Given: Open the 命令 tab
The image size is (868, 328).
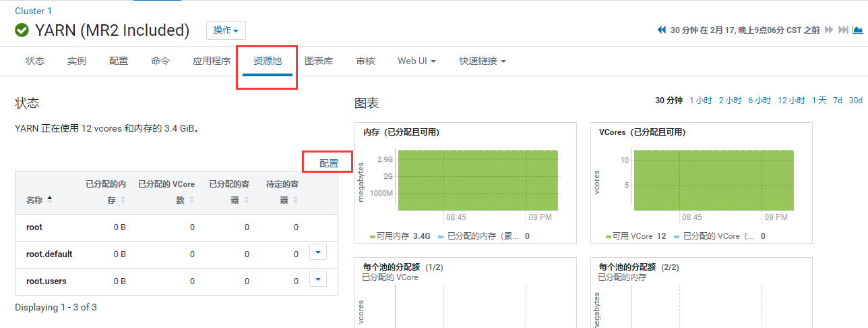Looking at the screenshot, I should click(x=160, y=61).
